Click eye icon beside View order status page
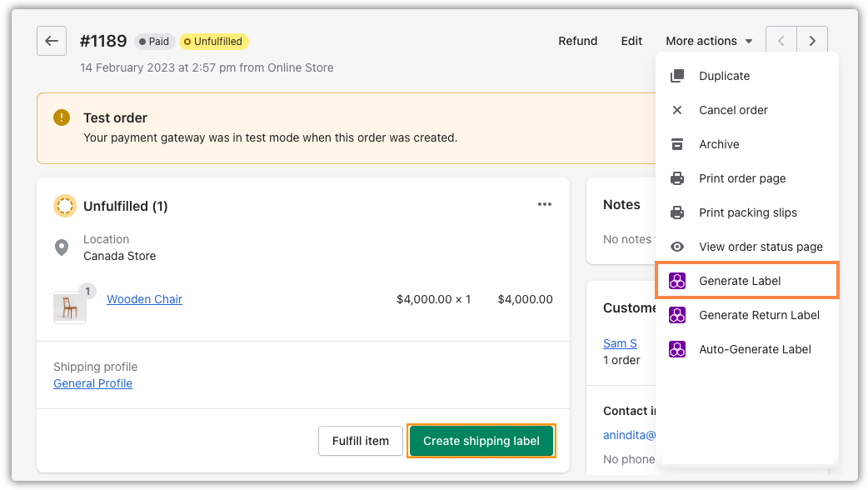Viewport: 868px width, 490px height. point(677,247)
